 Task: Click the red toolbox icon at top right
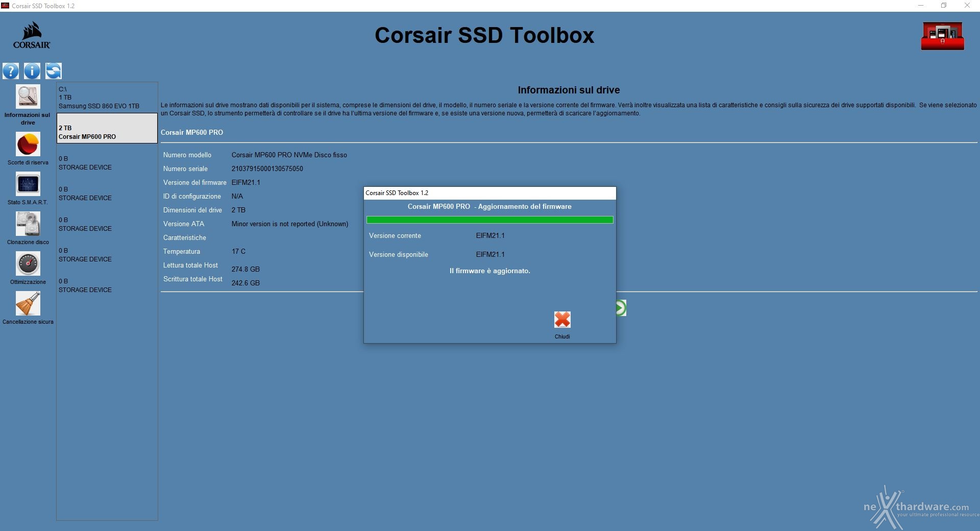[942, 36]
